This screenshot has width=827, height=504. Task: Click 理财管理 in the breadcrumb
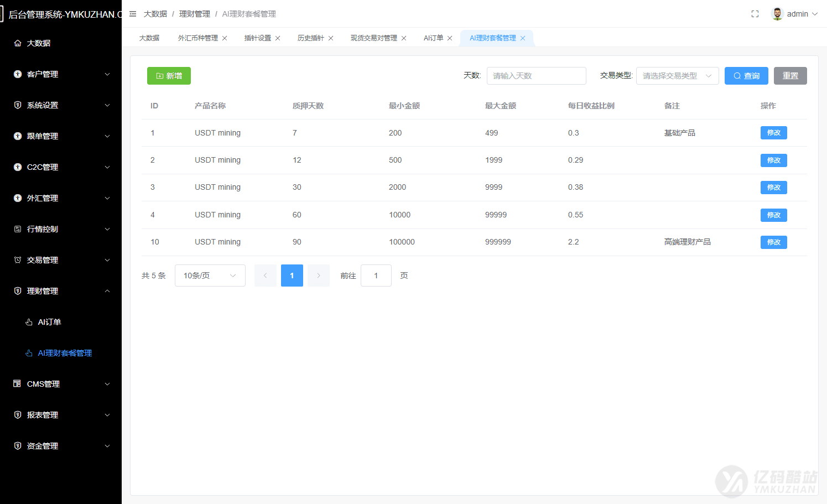tap(195, 14)
